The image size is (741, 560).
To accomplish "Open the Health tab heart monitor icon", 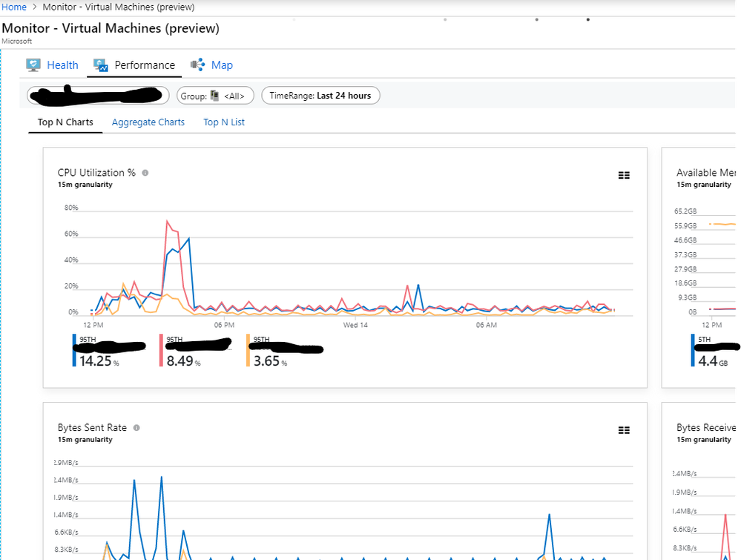I will 33,65.
